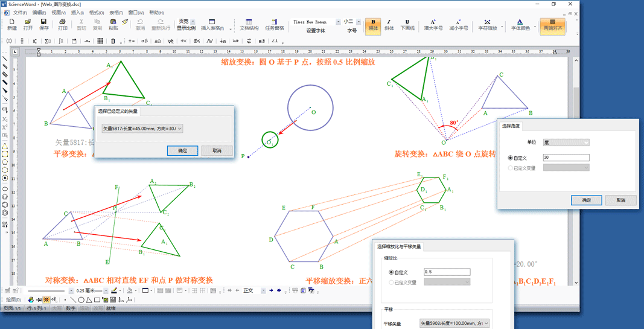The image size is (644, 329).
Task: Select the ellipse drawing tool in bottom toolbar
Action: 81,299
